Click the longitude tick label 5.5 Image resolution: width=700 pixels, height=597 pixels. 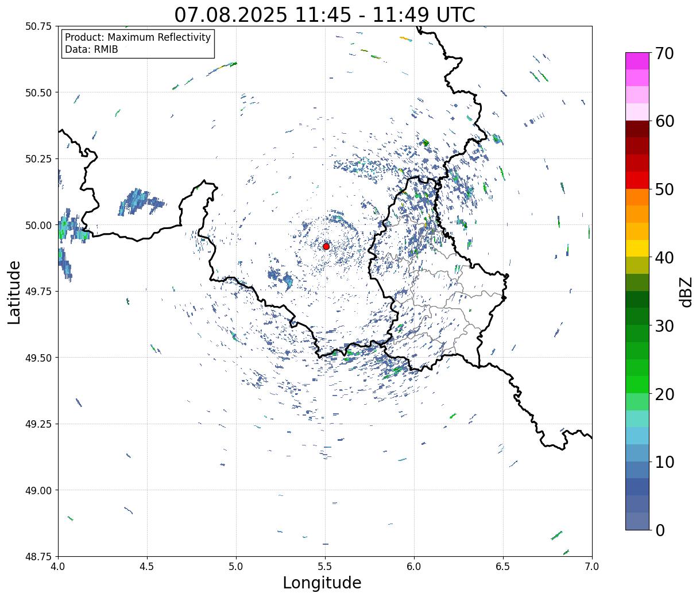(325, 566)
